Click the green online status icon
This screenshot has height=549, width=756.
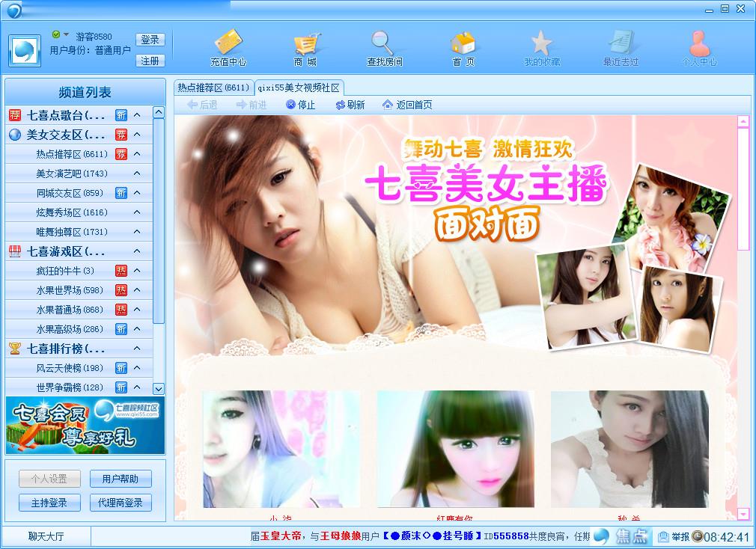56,34
